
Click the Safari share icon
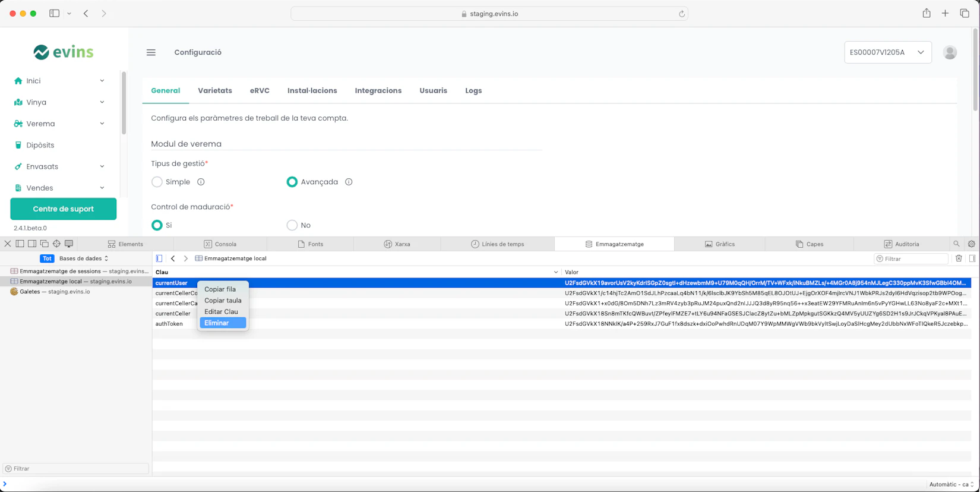[x=926, y=13]
